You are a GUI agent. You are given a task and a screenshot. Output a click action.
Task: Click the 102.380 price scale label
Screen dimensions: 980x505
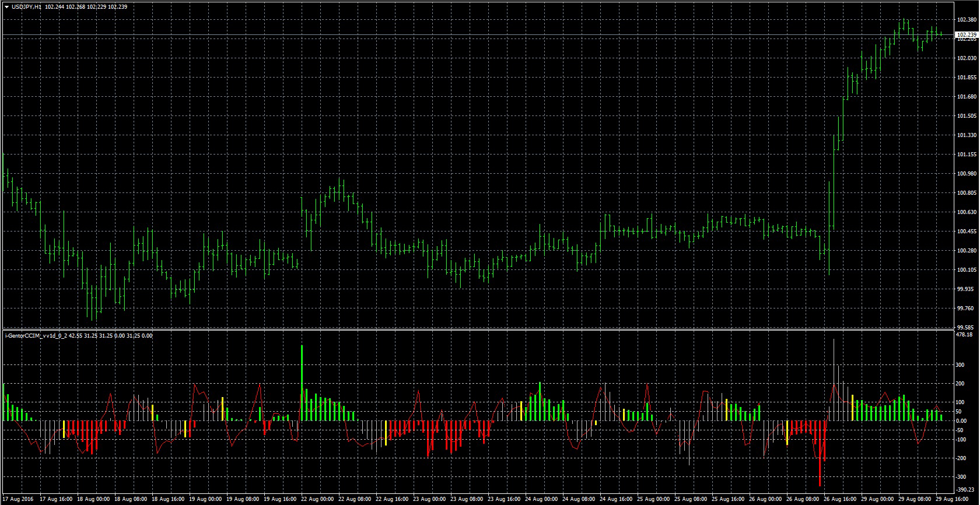click(x=967, y=20)
